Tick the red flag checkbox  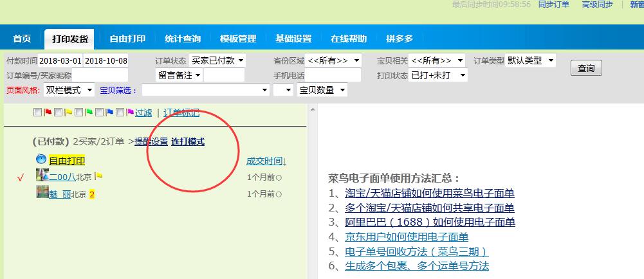coord(37,113)
